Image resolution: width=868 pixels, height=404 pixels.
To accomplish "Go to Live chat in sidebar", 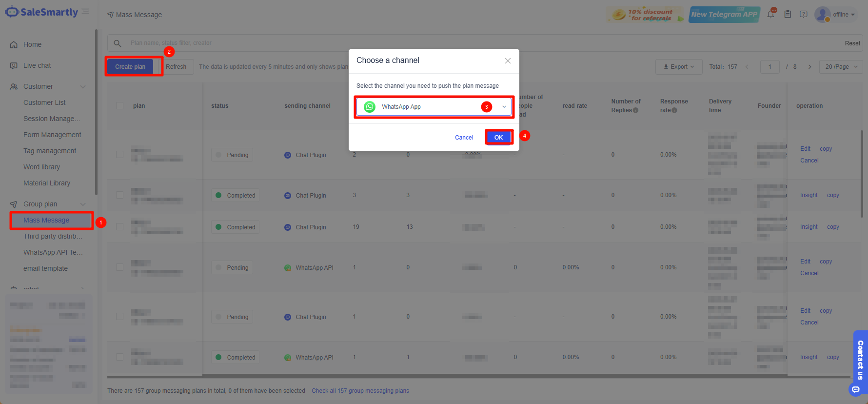I will tap(37, 65).
